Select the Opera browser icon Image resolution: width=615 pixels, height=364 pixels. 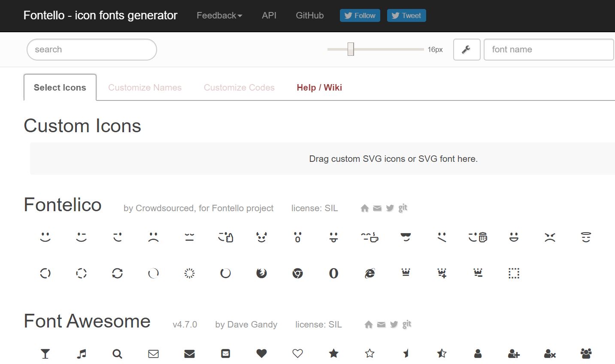334,273
